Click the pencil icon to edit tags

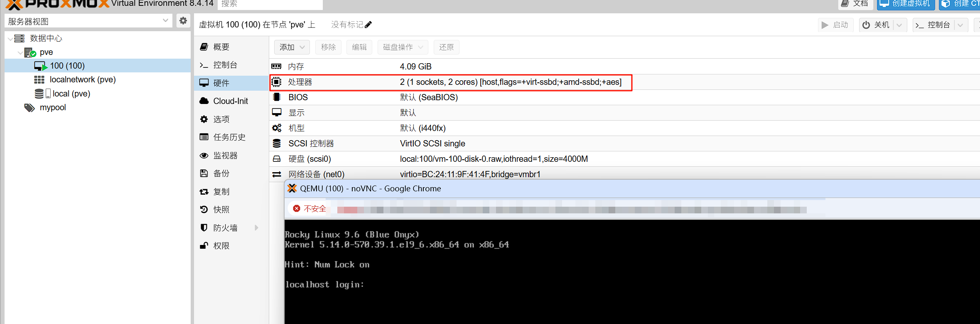coord(368,25)
